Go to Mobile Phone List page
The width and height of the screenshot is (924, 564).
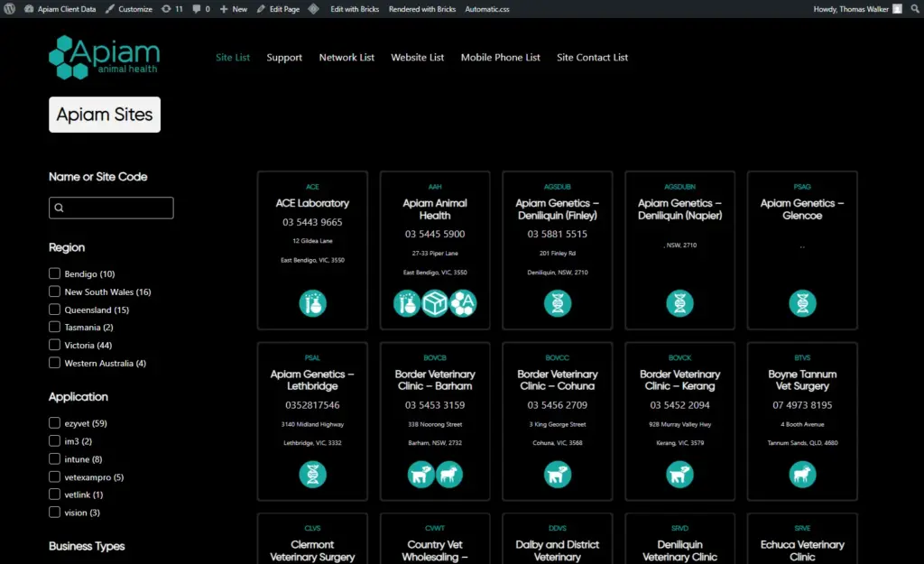pyautogui.click(x=500, y=57)
